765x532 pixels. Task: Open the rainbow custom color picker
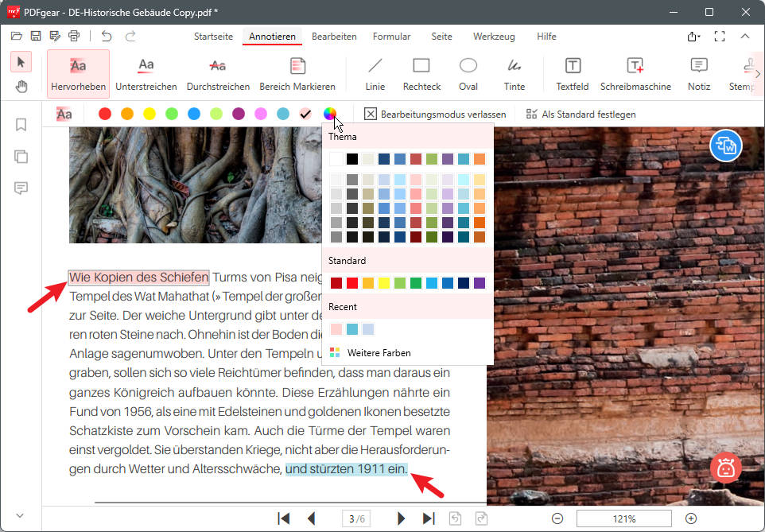point(330,114)
